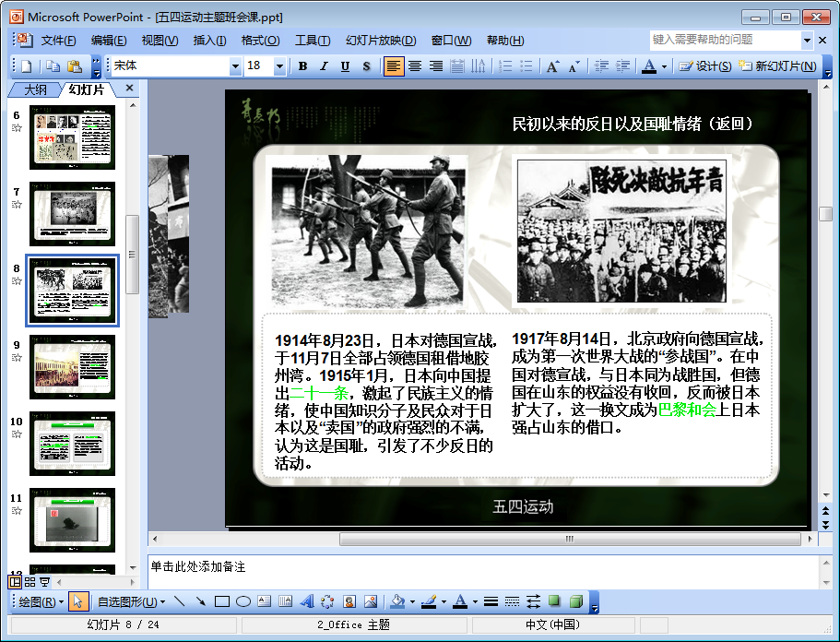Image resolution: width=840 pixels, height=642 pixels.
Task: Open the font size dropdown
Action: [279, 66]
